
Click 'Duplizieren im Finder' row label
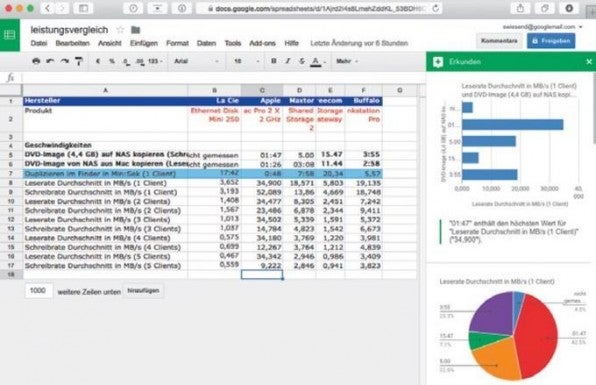click(105, 174)
